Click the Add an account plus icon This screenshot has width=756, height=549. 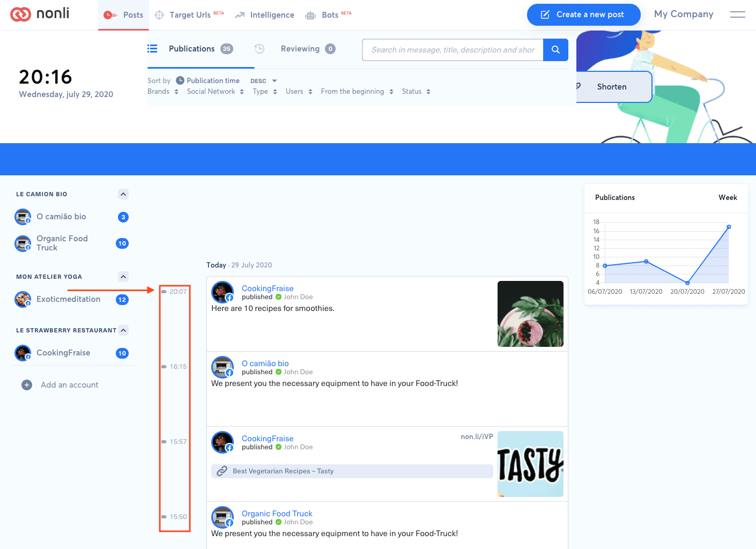[27, 385]
